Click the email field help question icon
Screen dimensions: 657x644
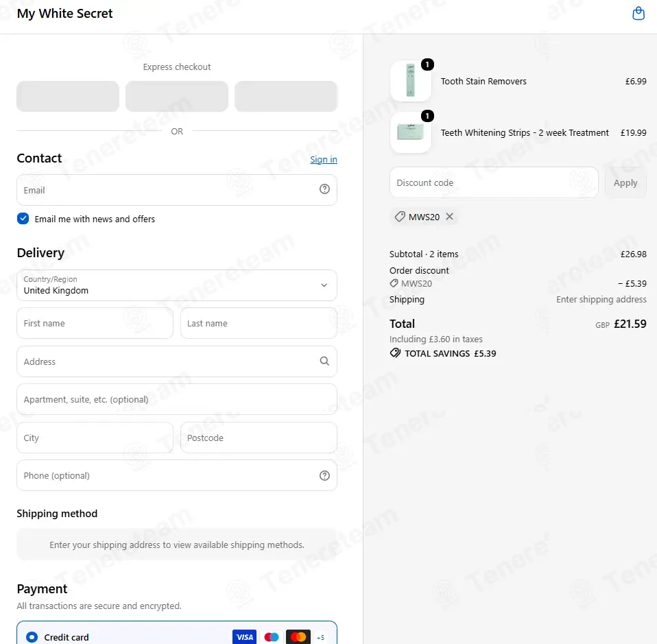(x=324, y=189)
